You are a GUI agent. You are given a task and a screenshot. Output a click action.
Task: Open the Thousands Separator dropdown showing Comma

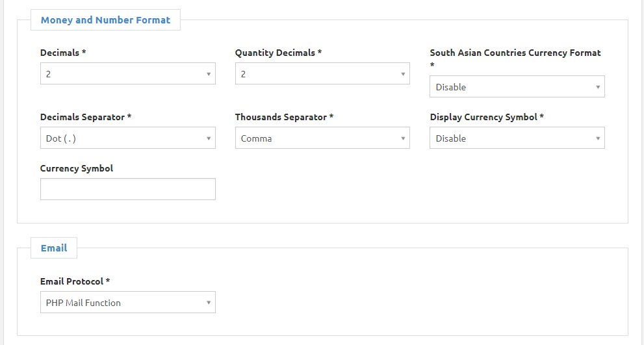[x=322, y=138]
